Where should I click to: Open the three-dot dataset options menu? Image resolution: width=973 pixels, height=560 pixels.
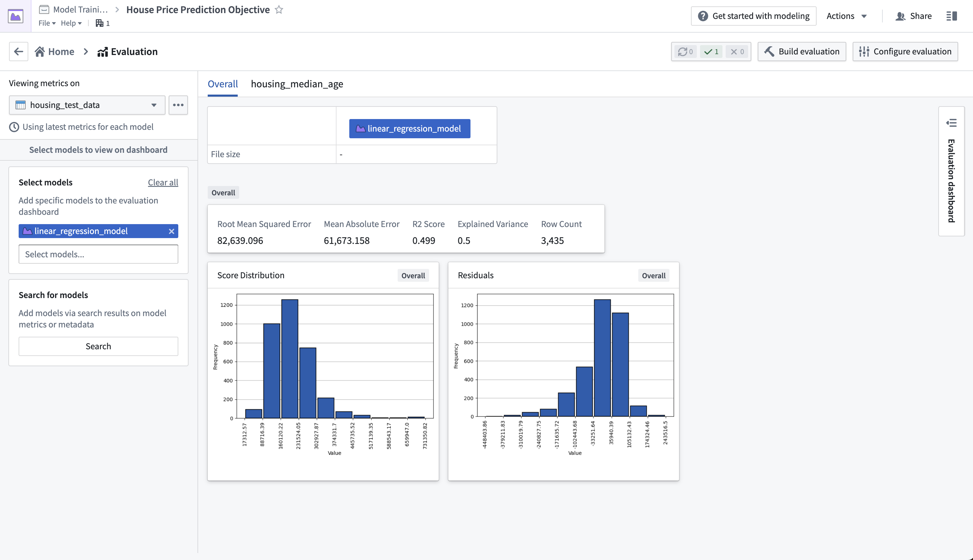coord(178,105)
